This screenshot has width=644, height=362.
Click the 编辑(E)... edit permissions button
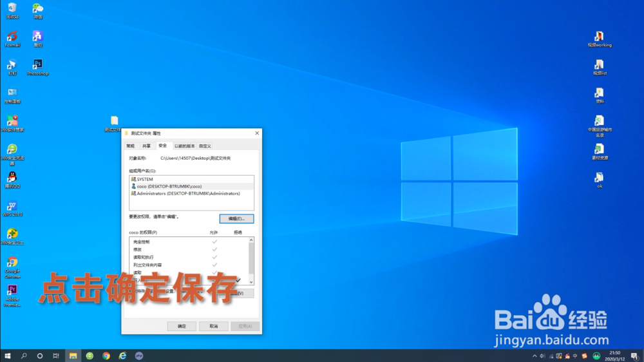pyautogui.click(x=236, y=218)
